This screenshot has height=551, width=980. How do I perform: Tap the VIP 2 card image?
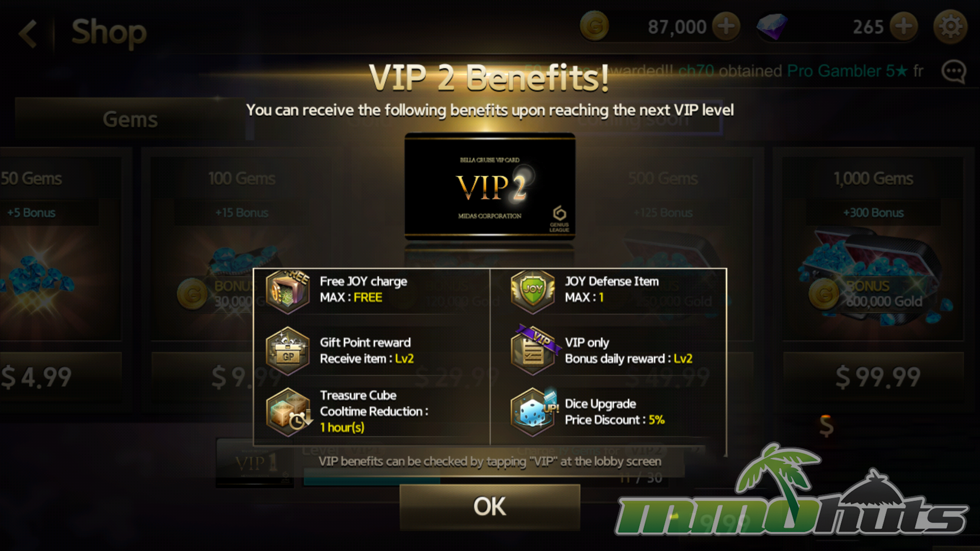490,186
